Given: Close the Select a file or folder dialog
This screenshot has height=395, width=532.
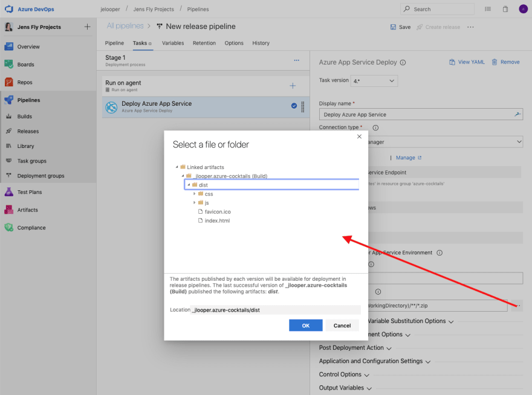Looking at the screenshot, I should point(359,136).
